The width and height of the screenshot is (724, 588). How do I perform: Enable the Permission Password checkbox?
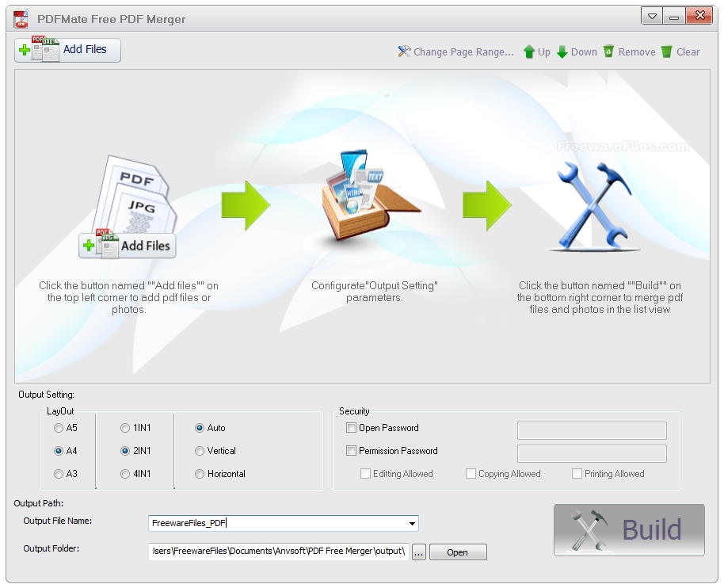tap(352, 450)
